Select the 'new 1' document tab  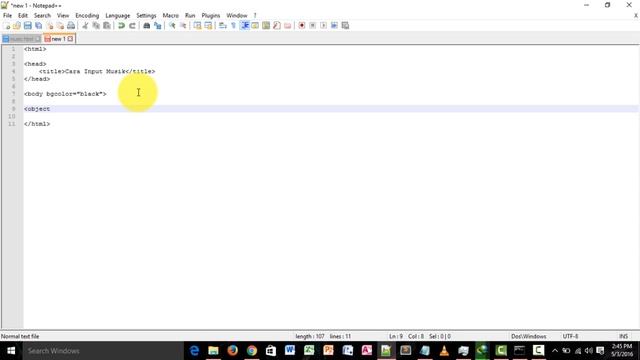[58, 39]
